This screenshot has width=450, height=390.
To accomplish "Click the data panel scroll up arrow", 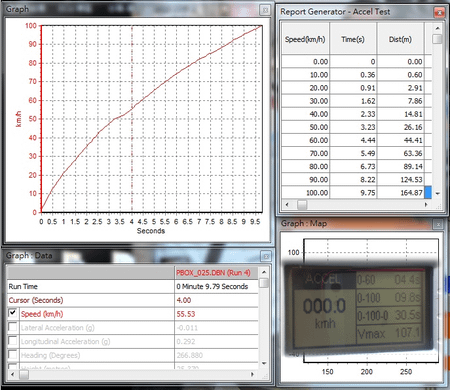I will click(264, 272).
